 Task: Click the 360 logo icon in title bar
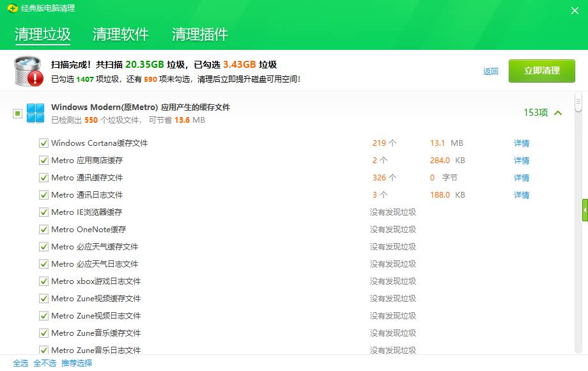(12, 8)
